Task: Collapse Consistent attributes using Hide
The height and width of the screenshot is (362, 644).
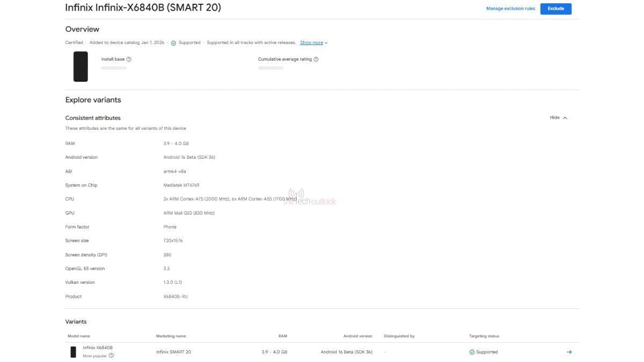Action: [558, 117]
